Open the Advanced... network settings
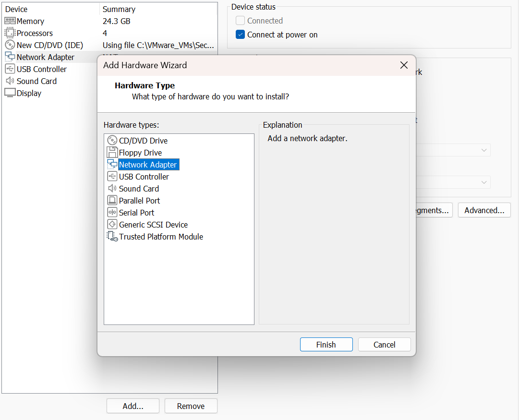Viewport: 519px width, 420px height. [484, 210]
